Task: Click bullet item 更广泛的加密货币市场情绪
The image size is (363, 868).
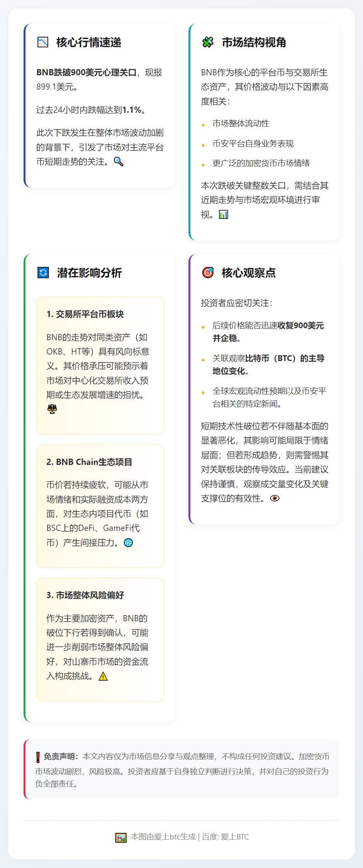Action: (261, 163)
